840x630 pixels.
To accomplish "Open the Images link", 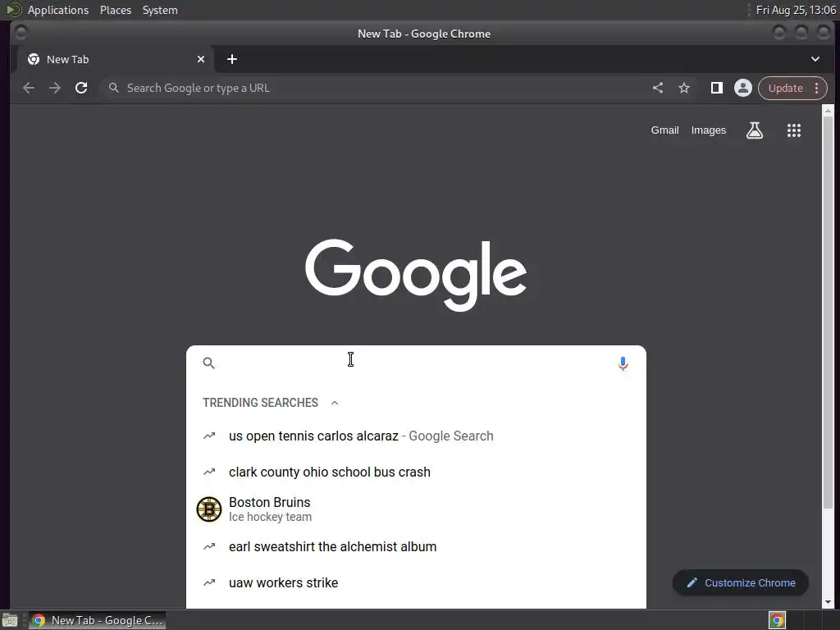I will [708, 130].
